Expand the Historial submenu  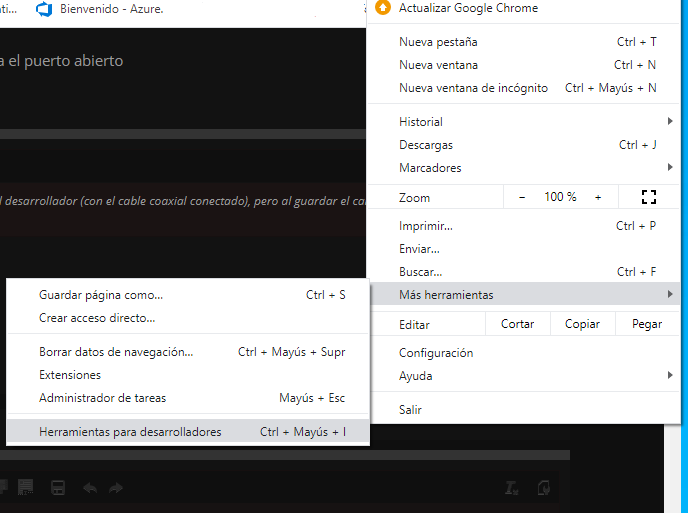[527, 122]
